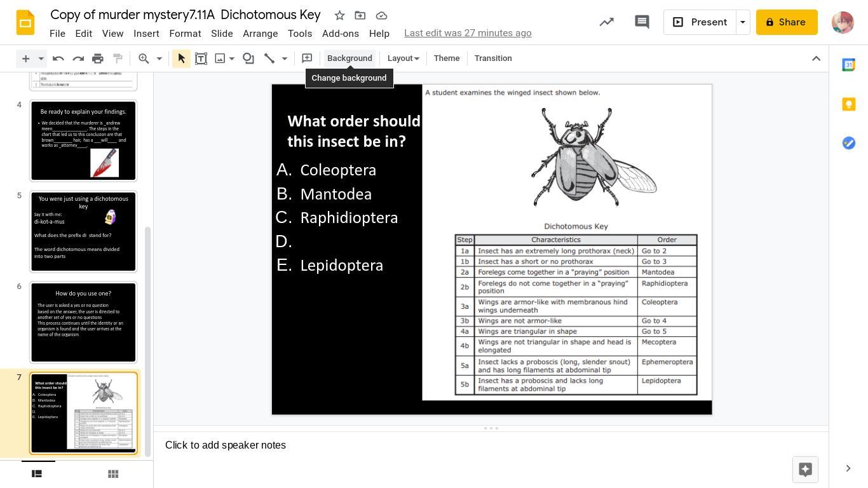Open the Format menu
Viewport: 868px width, 488px height.
pyautogui.click(x=185, y=33)
